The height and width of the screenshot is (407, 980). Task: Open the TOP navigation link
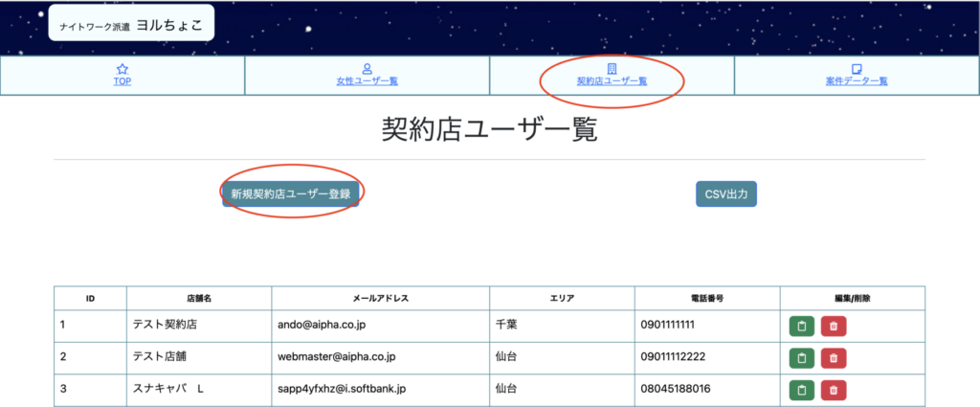[x=122, y=81]
